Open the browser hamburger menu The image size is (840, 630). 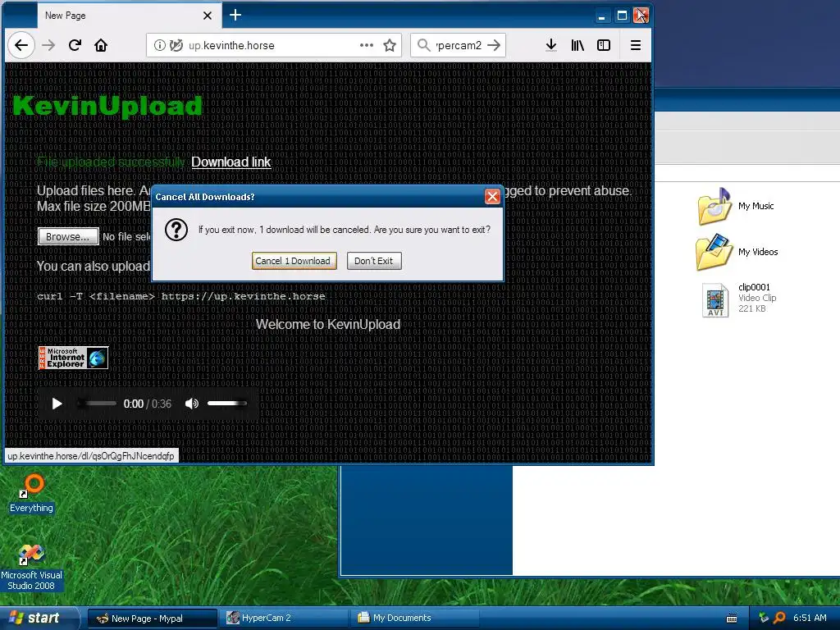click(636, 45)
